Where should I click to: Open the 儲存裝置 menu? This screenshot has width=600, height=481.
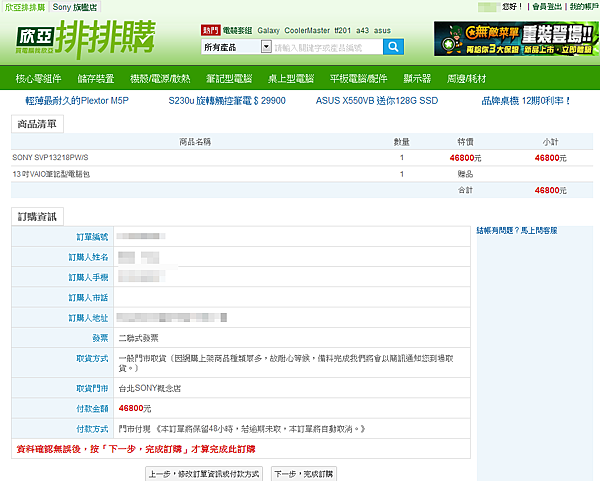(96, 78)
